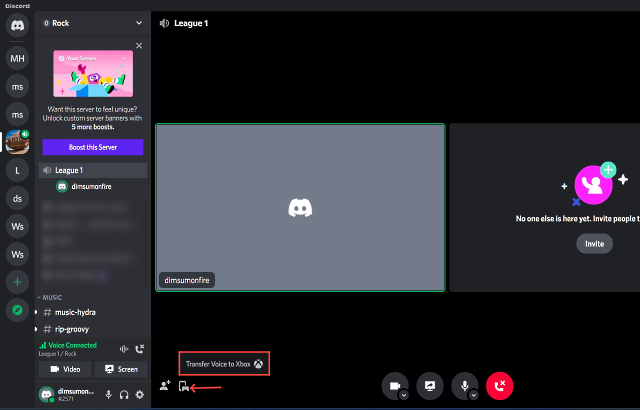Click League 1 channel header title

191,23
